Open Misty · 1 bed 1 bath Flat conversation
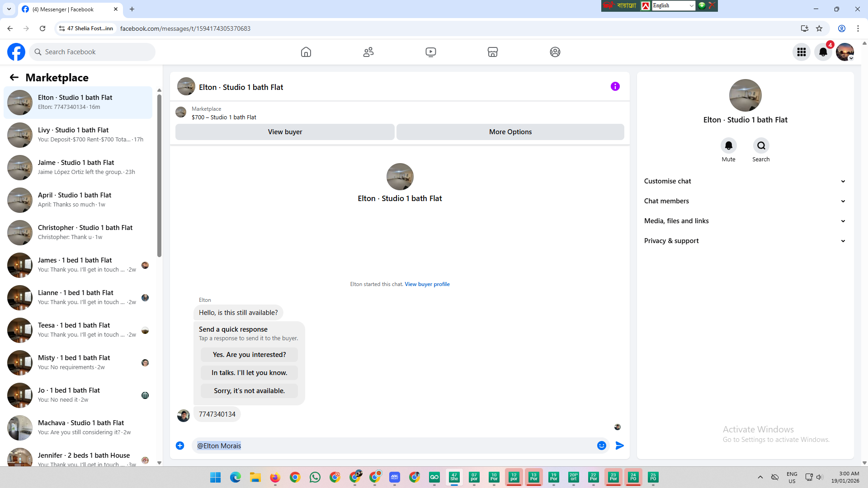The width and height of the screenshot is (868, 488). (x=78, y=363)
